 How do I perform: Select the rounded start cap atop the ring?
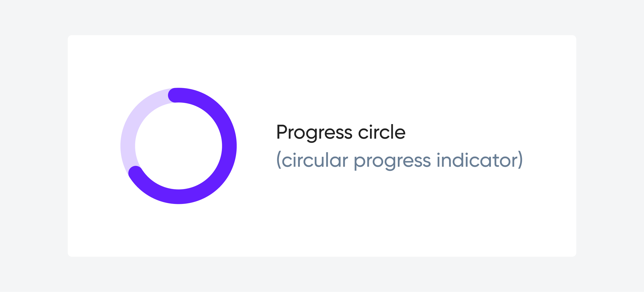pyautogui.click(x=176, y=95)
